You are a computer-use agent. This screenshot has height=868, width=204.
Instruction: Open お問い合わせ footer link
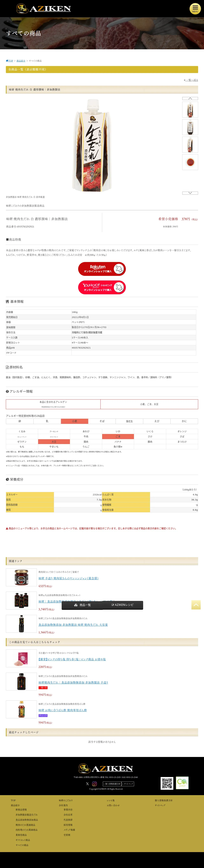point(113,805)
